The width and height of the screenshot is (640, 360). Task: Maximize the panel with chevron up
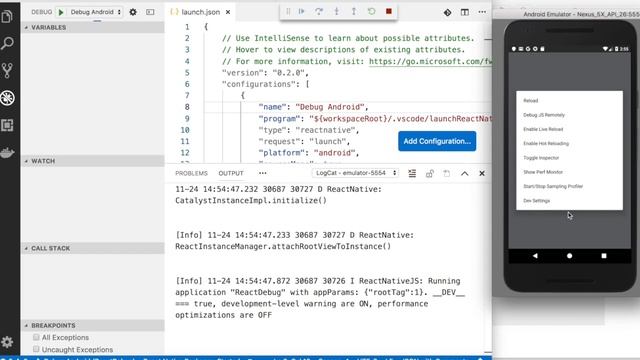pos(464,173)
